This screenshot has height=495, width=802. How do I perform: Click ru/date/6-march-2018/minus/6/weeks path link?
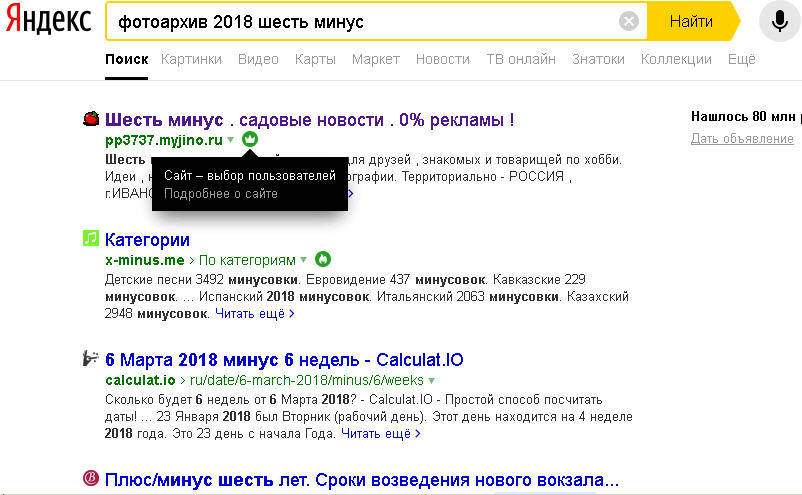pos(307,380)
